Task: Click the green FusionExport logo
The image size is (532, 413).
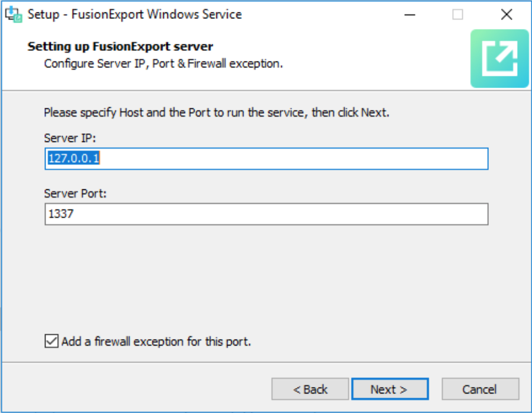Action: pos(499,59)
